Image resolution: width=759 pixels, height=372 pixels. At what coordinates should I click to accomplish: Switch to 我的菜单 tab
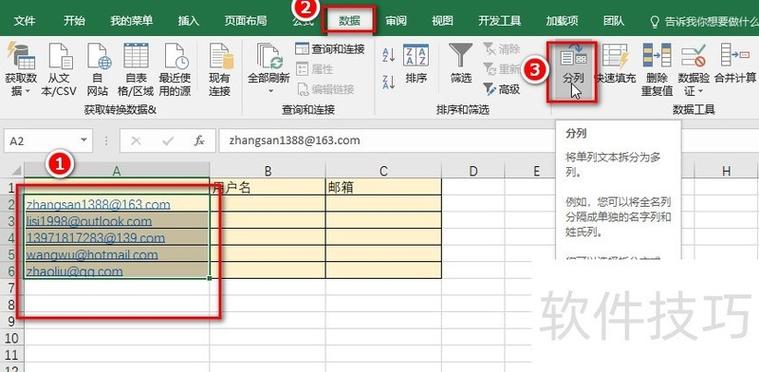tap(131, 21)
